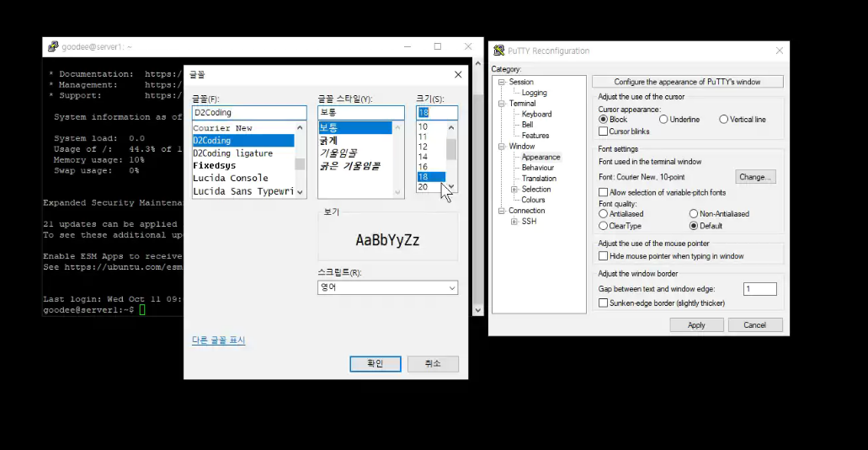
Task: Click the font style input field
Action: 361,113
